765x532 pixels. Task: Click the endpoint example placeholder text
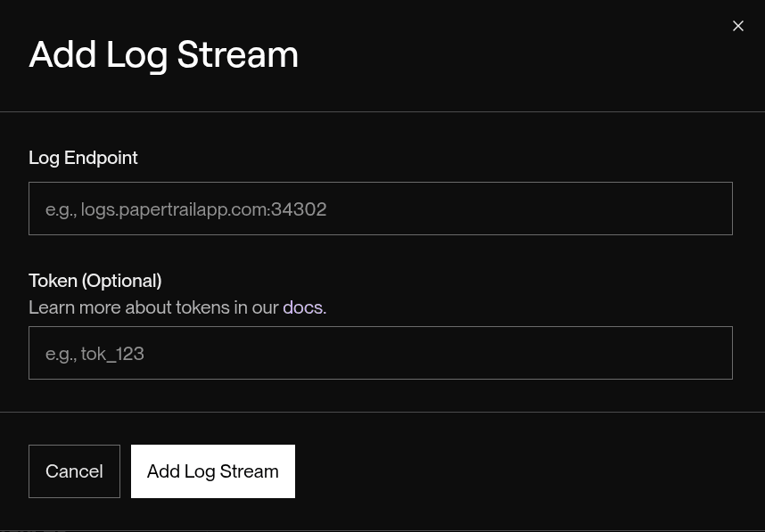pyautogui.click(x=185, y=209)
